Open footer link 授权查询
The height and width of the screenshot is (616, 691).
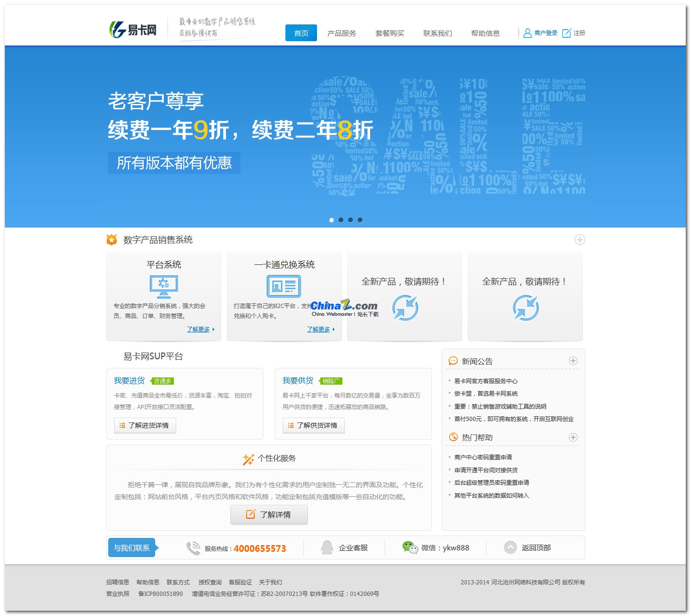tap(210, 582)
